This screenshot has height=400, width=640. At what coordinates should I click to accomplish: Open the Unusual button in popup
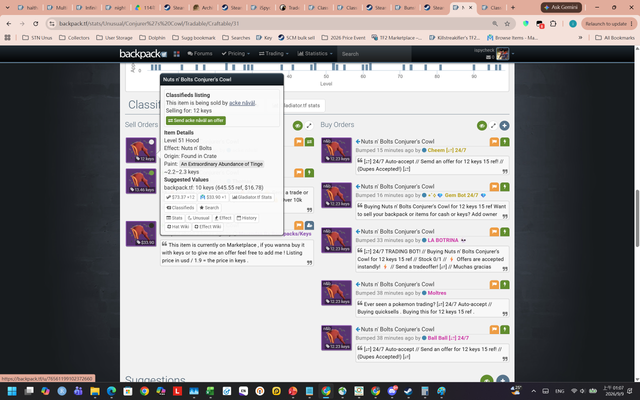[x=198, y=218]
